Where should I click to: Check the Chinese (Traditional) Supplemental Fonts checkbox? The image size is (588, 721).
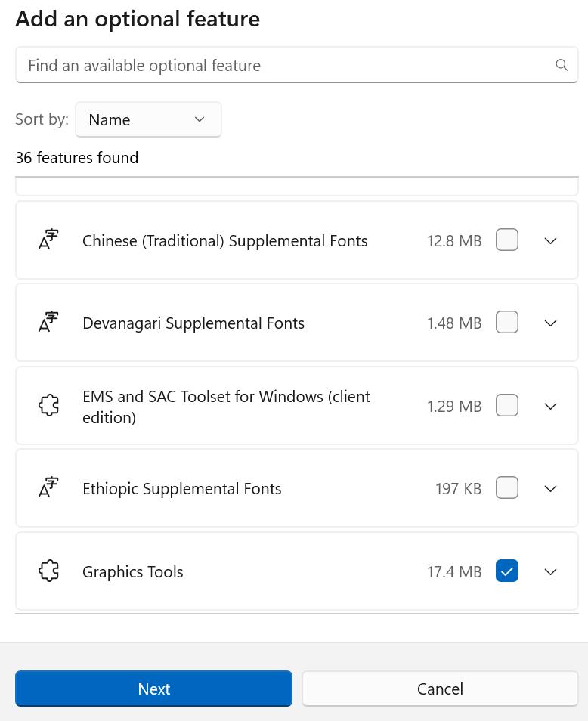click(507, 240)
